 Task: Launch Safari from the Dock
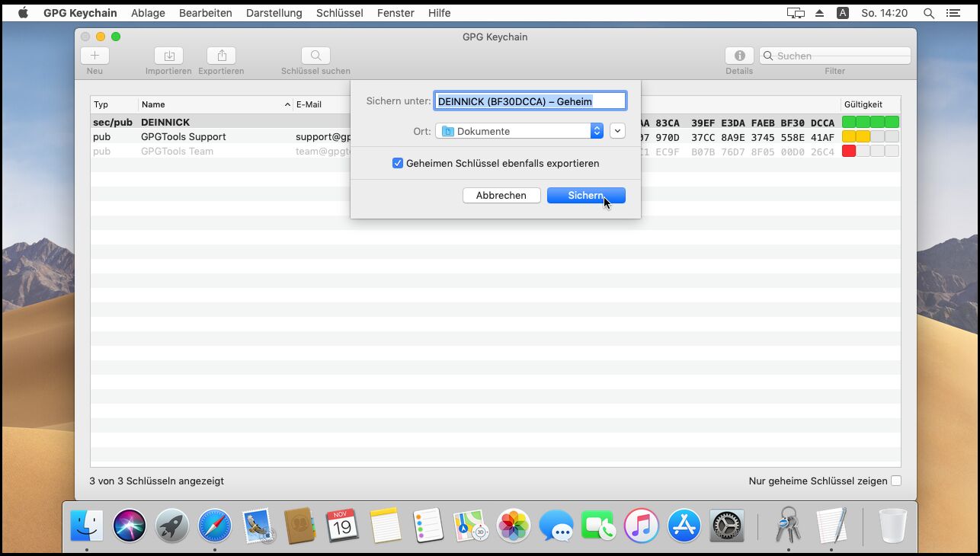[x=215, y=526]
